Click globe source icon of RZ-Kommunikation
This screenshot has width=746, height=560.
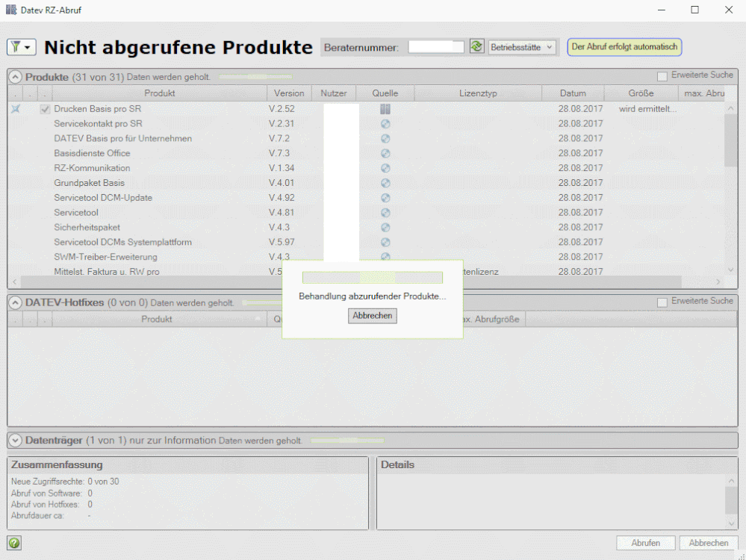385,168
